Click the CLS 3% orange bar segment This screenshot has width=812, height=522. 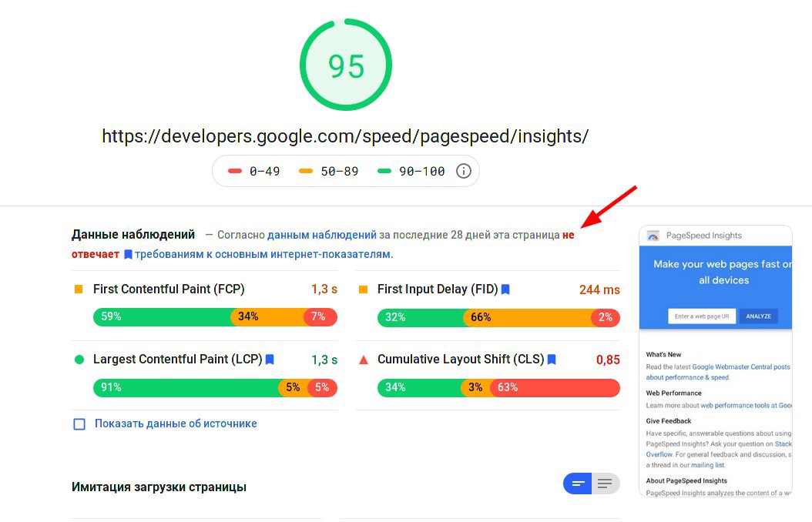[x=476, y=387]
